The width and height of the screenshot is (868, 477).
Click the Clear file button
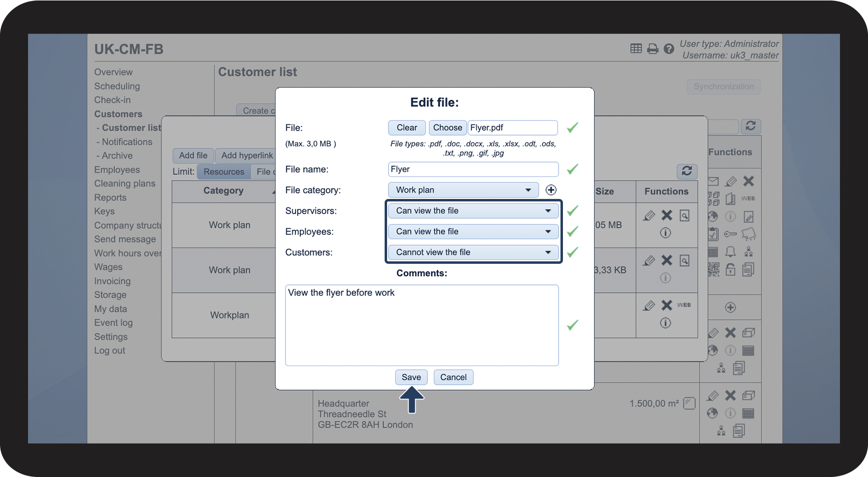point(407,128)
